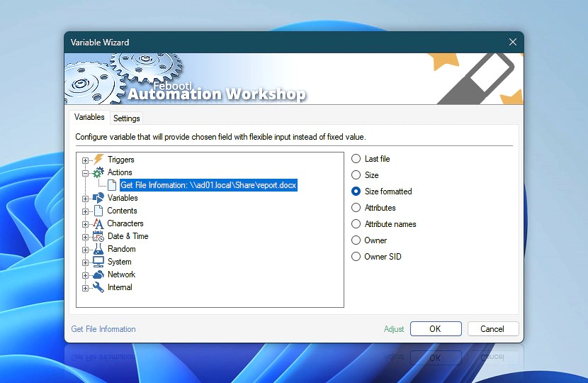Click the file icon beside Get File Information
The image size is (588, 383).
(x=112, y=185)
